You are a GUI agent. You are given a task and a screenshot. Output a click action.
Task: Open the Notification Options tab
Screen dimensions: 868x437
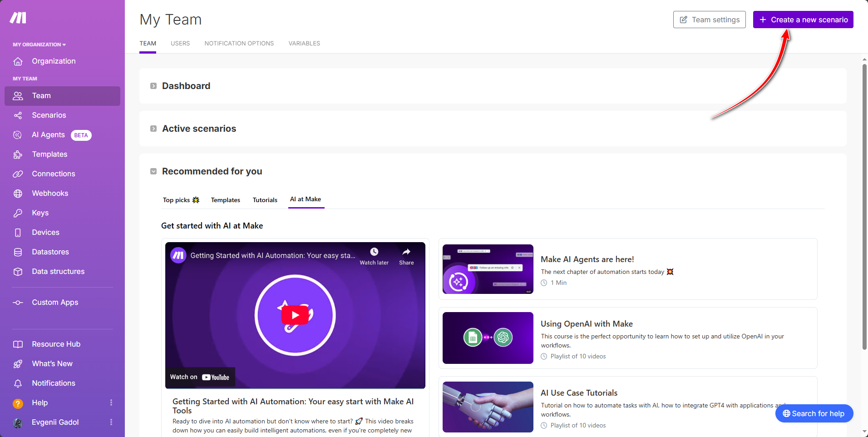(x=239, y=44)
